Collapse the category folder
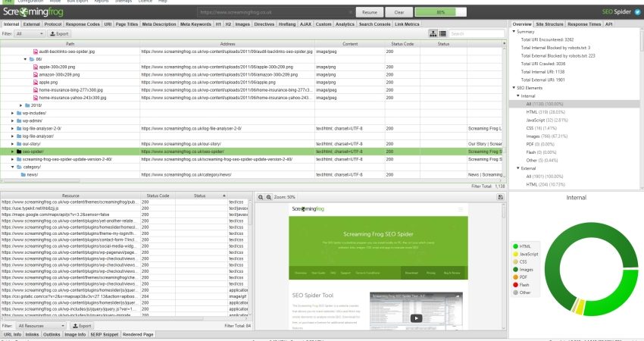 13,167
